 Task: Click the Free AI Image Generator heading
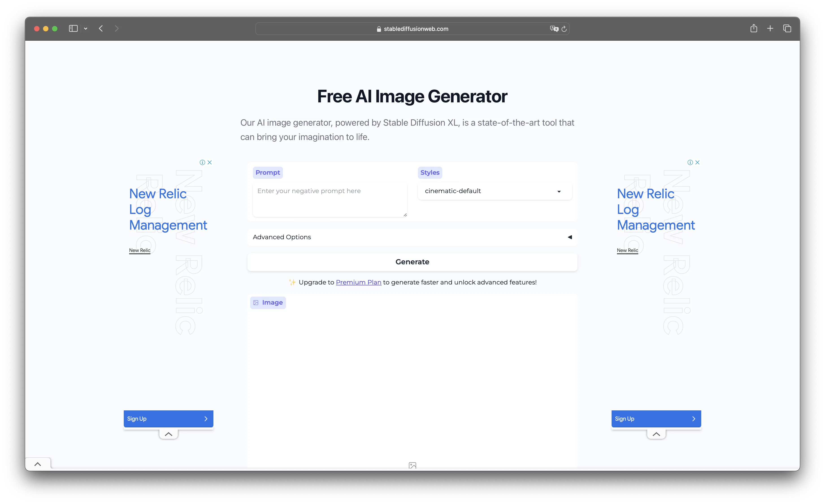pyautogui.click(x=412, y=96)
